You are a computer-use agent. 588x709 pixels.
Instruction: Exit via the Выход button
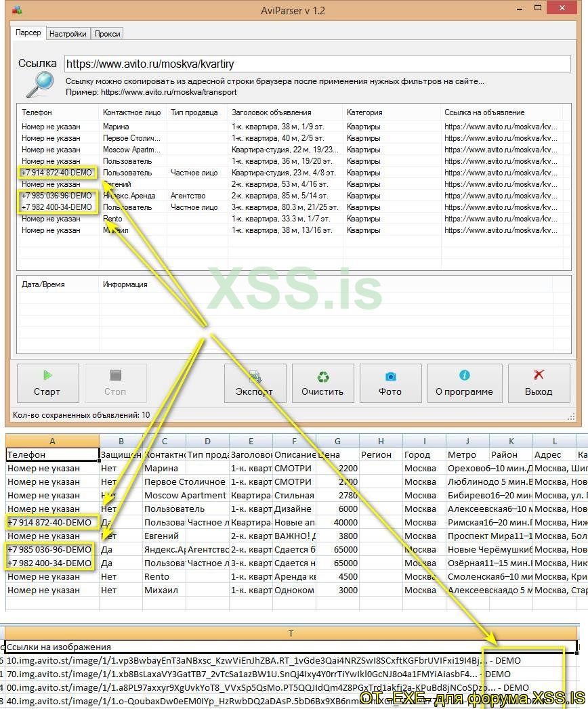click(539, 383)
